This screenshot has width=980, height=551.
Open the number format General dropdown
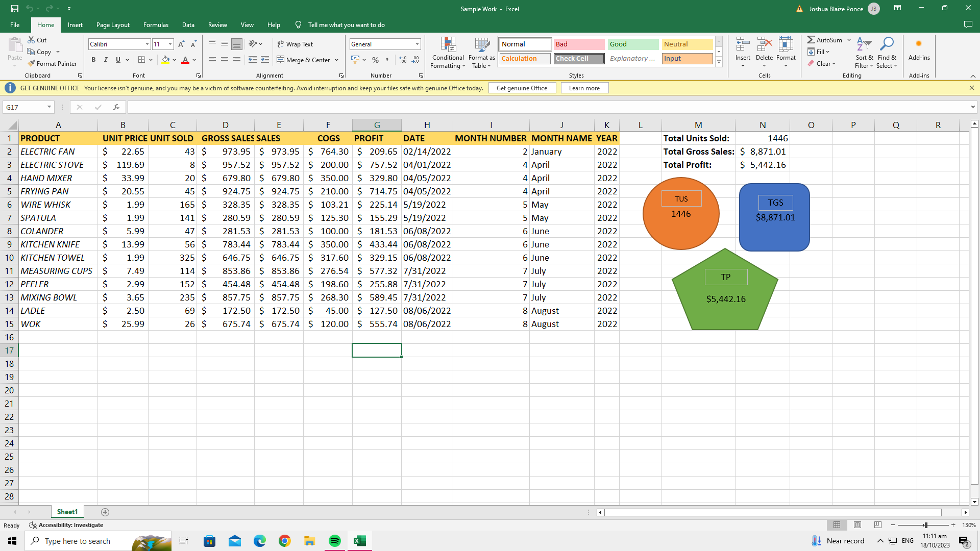click(417, 44)
